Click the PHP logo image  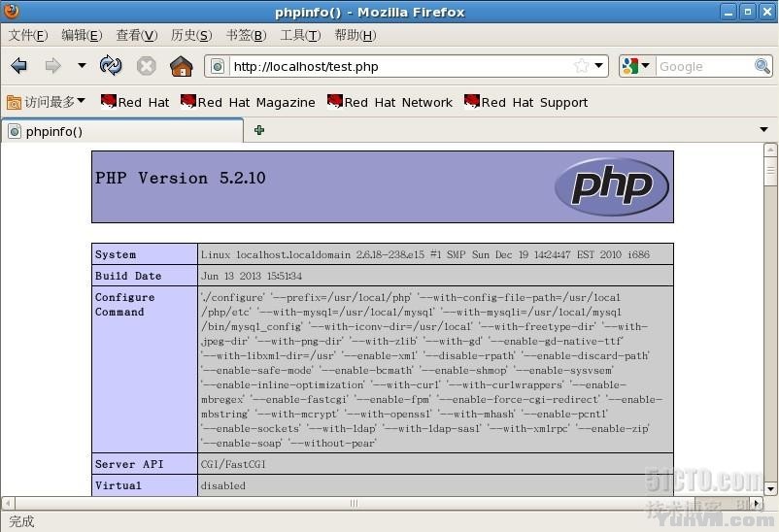(x=612, y=186)
